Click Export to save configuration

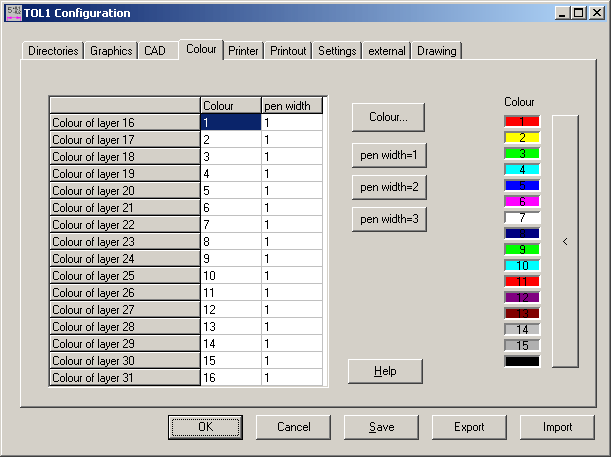tap(469, 427)
